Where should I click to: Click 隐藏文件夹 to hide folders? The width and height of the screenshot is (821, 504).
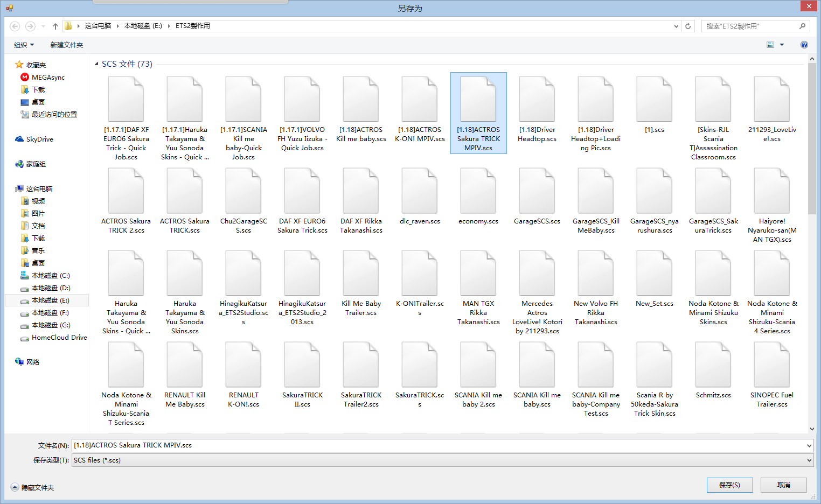coord(32,488)
